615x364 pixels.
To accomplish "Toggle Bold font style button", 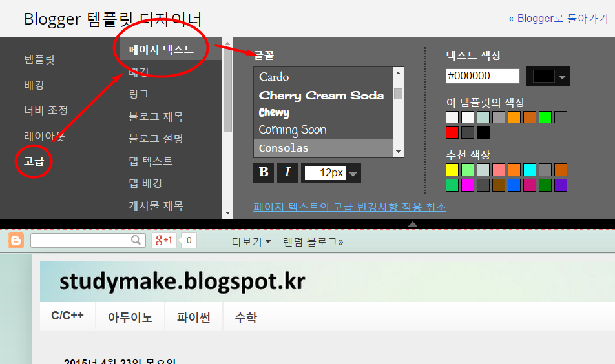I will (264, 173).
